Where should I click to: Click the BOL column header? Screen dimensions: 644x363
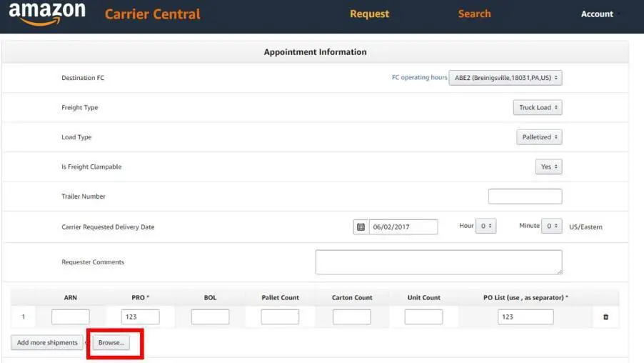pyautogui.click(x=210, y=297)
